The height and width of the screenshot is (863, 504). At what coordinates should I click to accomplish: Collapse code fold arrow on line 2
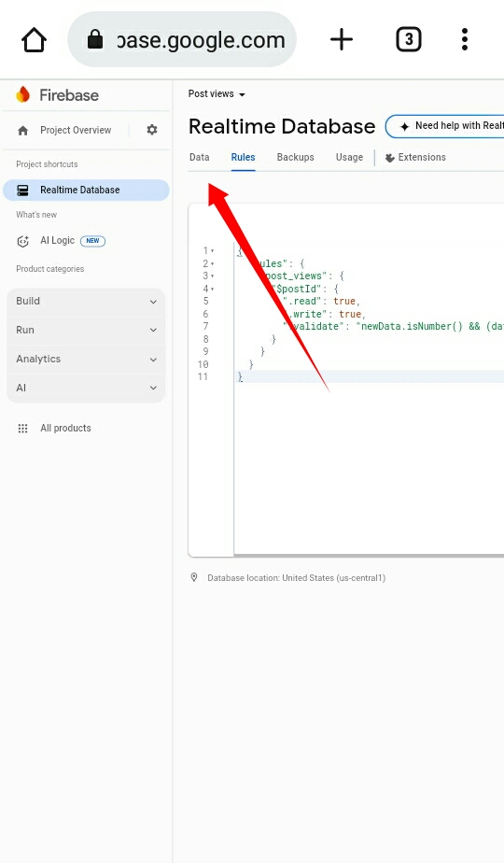[213, 263]
